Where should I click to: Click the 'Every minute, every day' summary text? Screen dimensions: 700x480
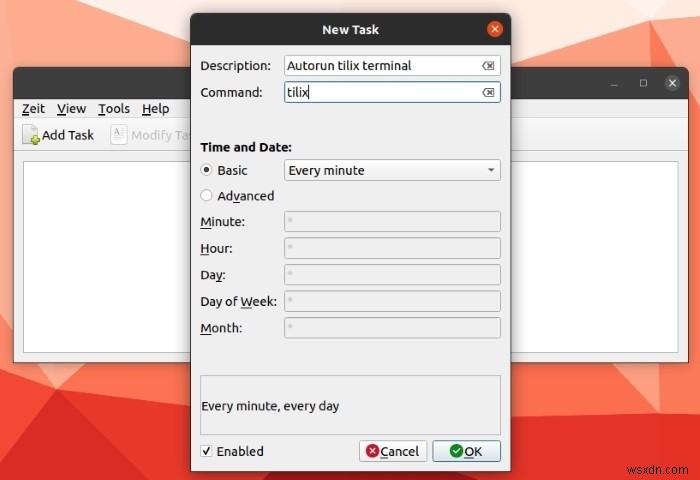[x=270, y=406]
